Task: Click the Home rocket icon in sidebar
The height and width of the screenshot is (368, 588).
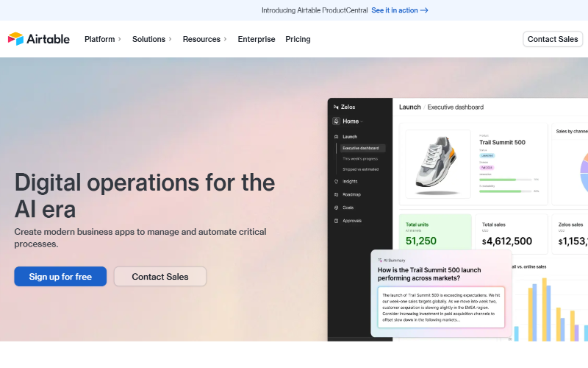Action: click(337, 121)
